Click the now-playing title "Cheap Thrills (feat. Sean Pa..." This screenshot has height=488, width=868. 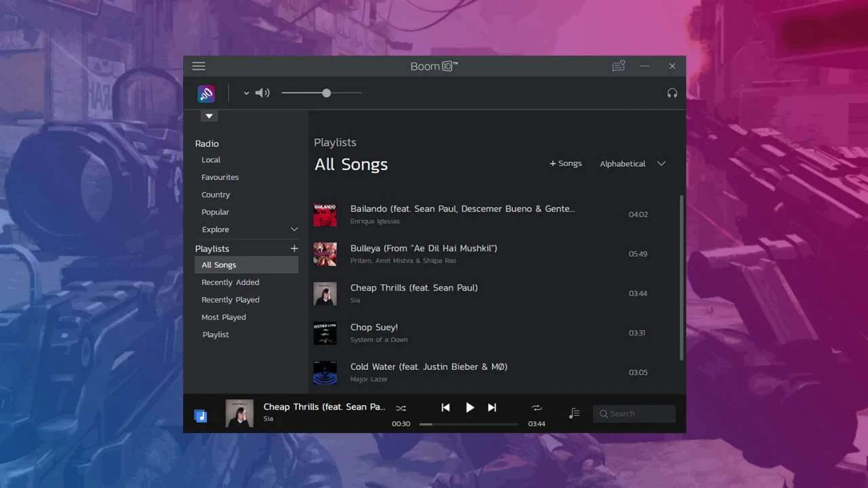coord(324,407)
